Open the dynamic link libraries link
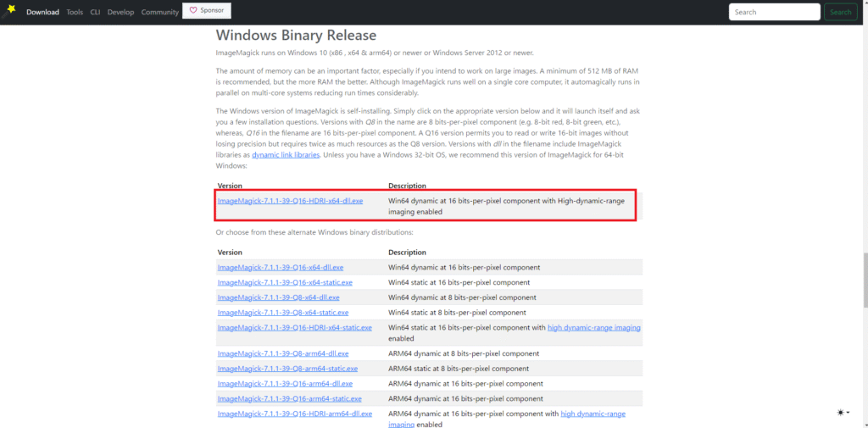868x428 pixels. point(286,155)
